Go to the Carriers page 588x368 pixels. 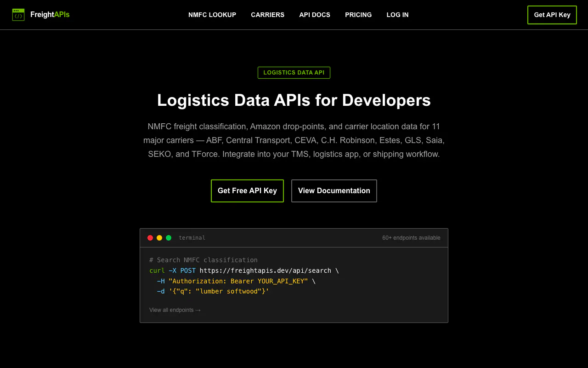point(268,15)
